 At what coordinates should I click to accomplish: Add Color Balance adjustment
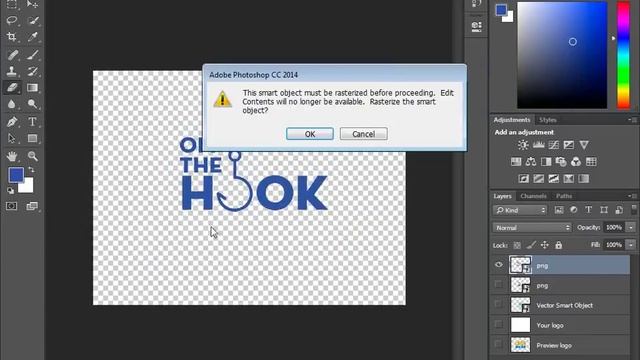pos(531,162)
